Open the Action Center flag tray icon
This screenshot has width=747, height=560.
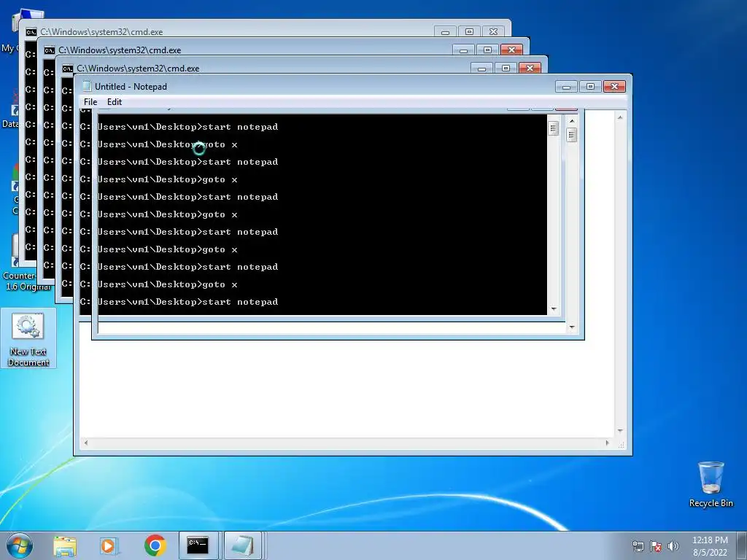click(x=656, y=546)
